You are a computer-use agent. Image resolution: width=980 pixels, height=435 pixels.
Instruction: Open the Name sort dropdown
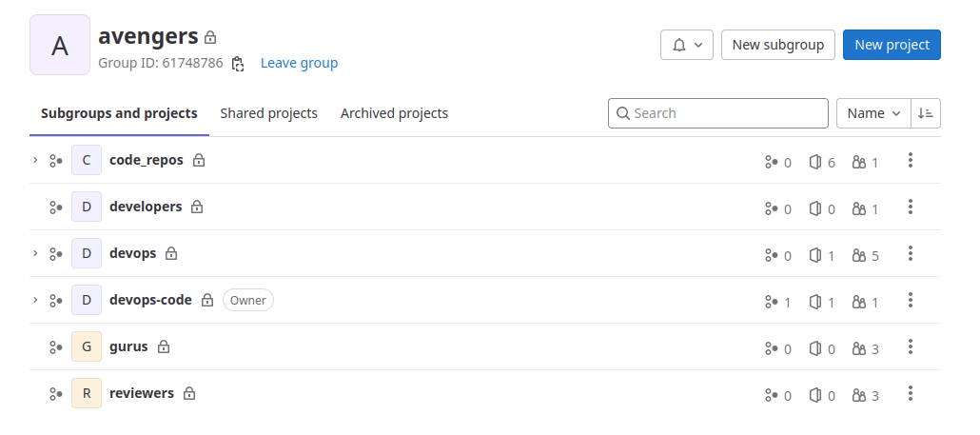872,113
